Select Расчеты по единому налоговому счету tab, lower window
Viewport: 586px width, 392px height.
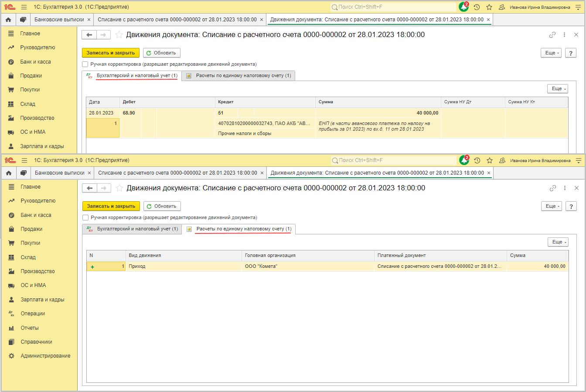pos(239,229)
